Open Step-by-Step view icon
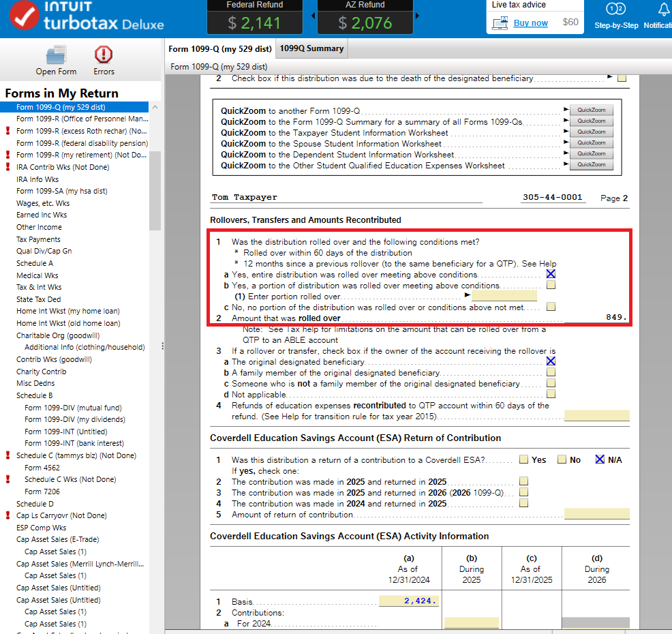The height and width of the screenshot is (634, 672). pos(615,10)
